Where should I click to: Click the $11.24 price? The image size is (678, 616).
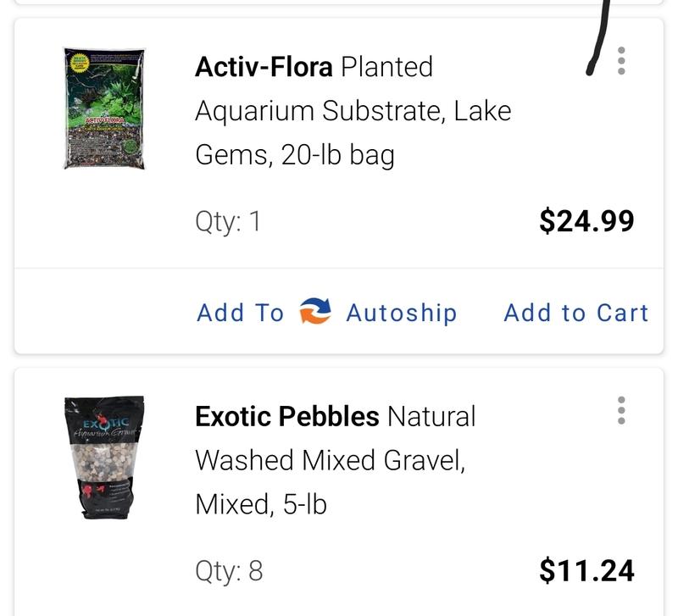click(586, 571)
